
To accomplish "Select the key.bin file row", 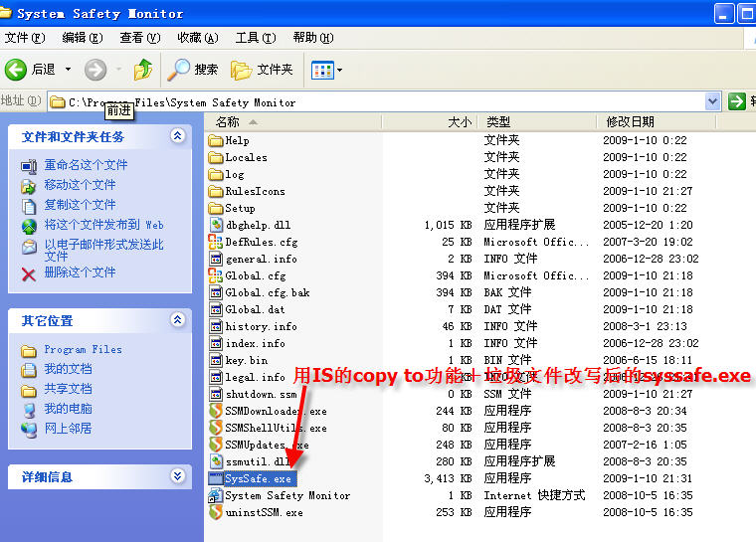I will [x=451, y=360].
